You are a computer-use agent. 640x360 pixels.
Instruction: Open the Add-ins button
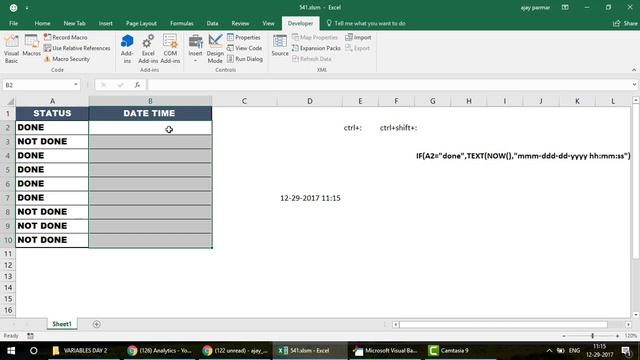127,49
